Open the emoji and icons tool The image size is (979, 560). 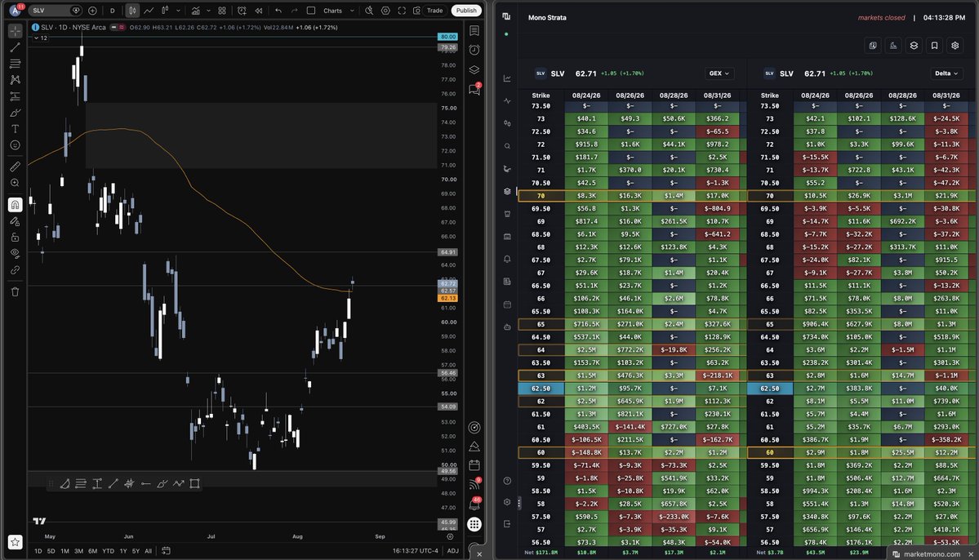[x=15, y=144]
